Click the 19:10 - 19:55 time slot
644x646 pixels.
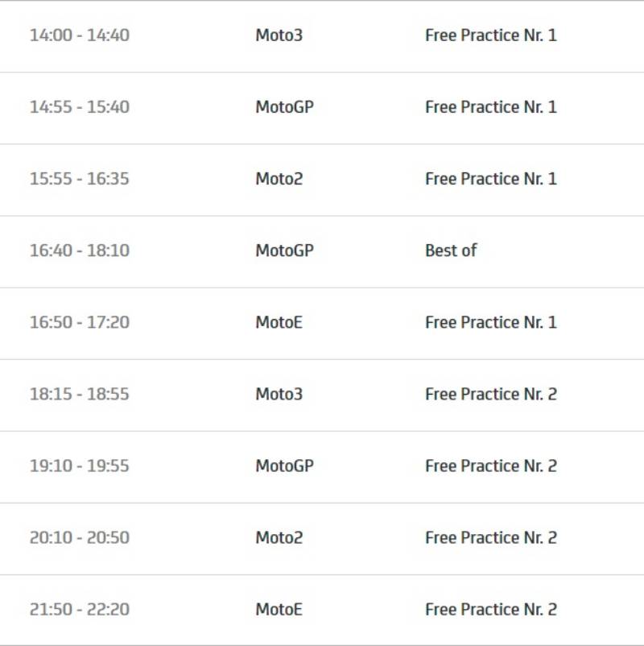[79, 466]
